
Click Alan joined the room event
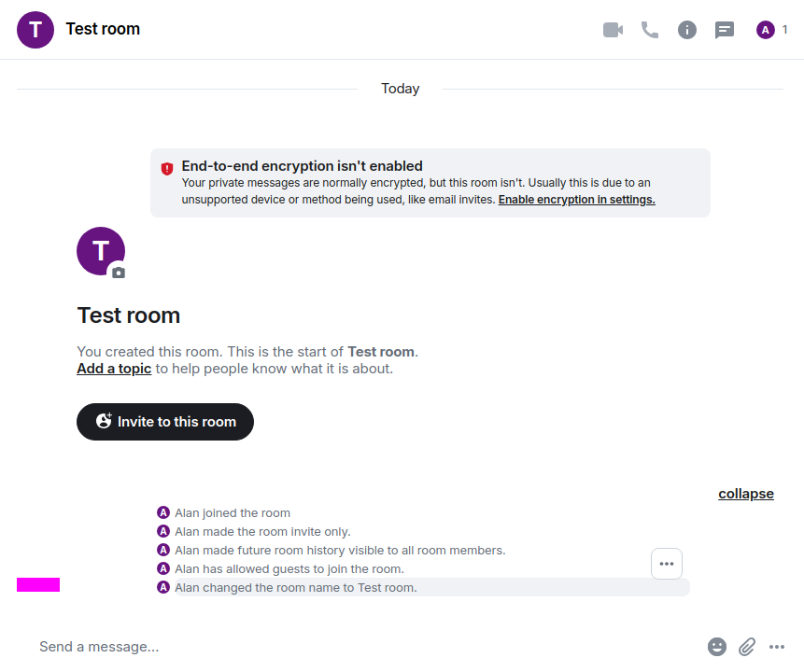pyautogui.click(x=232, y=513)
